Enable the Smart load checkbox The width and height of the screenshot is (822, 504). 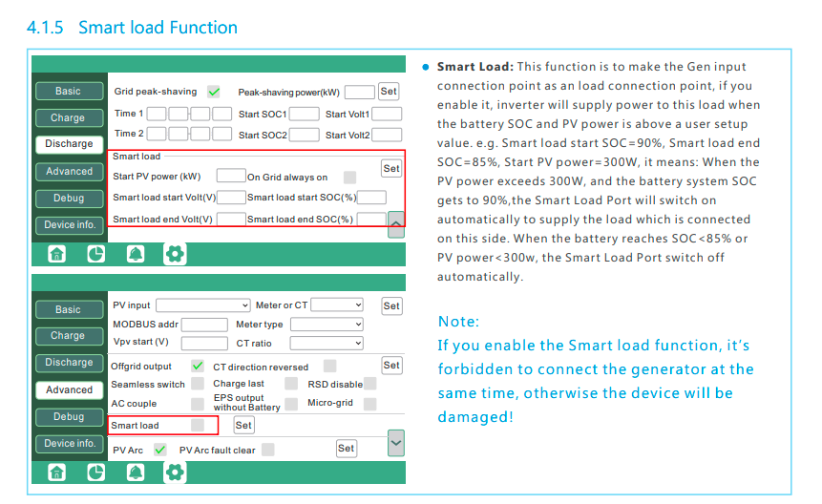point(198,425)
